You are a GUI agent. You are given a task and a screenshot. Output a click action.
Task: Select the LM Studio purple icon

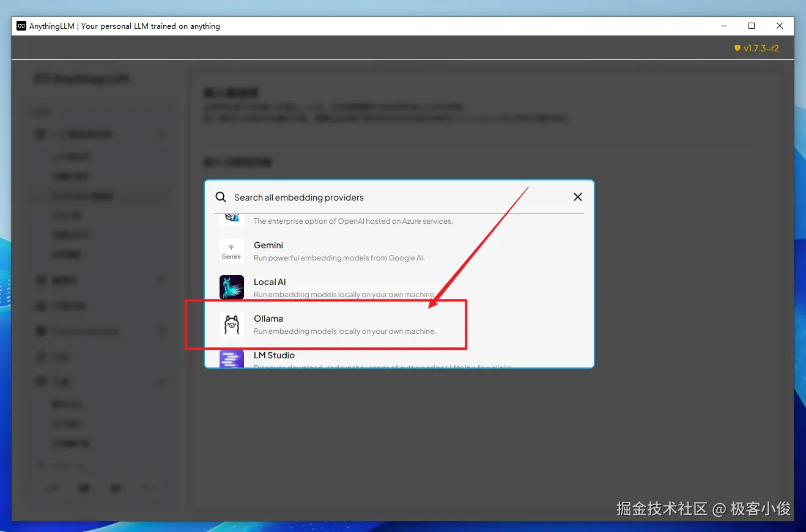point(231,359)
